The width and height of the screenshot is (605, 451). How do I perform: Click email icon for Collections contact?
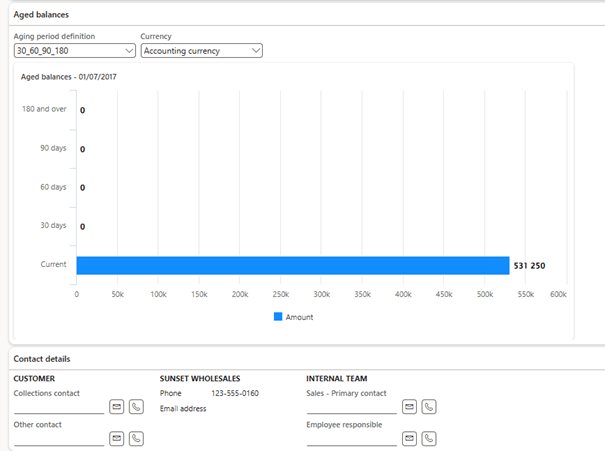click(x=116, y=407)
